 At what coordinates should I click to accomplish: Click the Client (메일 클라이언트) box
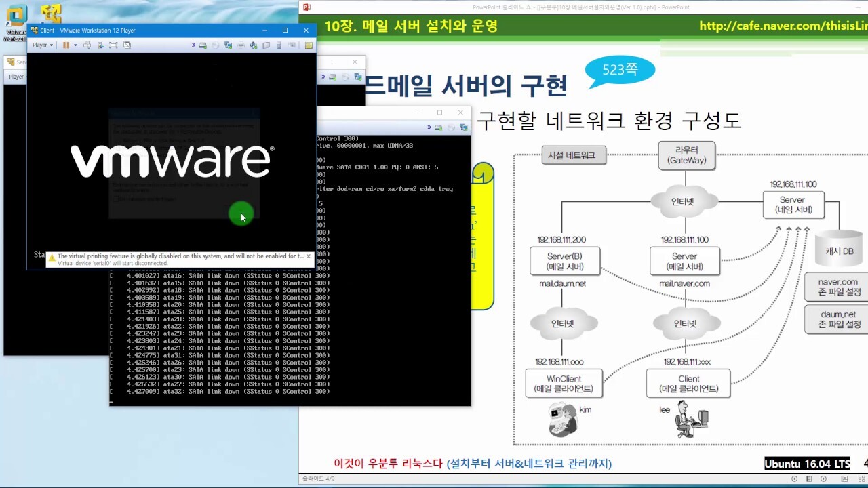688,383
